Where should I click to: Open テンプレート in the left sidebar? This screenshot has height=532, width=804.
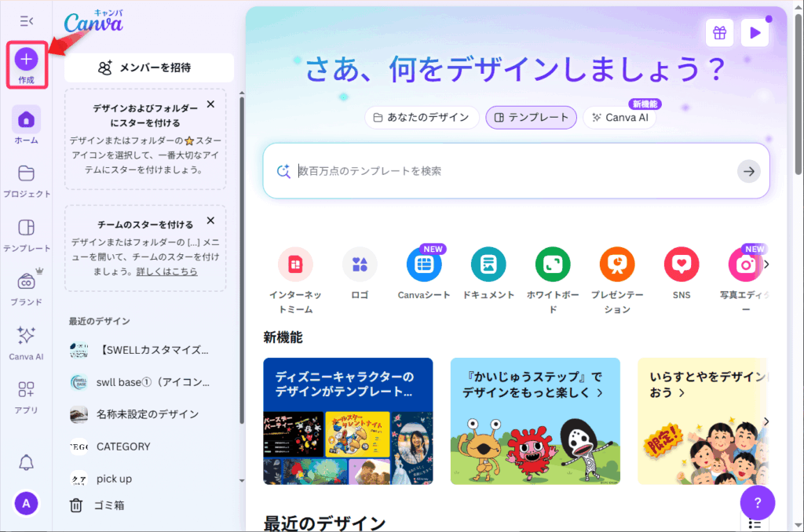[x=26, y=235]
